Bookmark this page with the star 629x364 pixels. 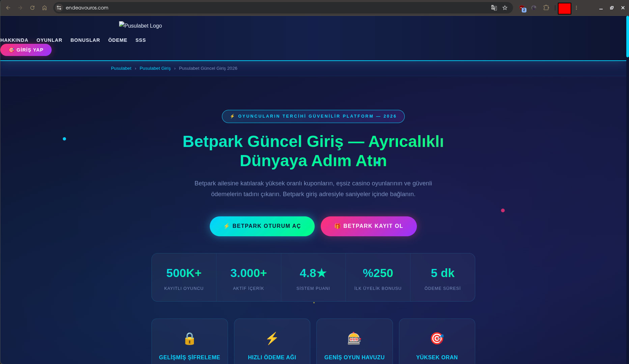505,8
